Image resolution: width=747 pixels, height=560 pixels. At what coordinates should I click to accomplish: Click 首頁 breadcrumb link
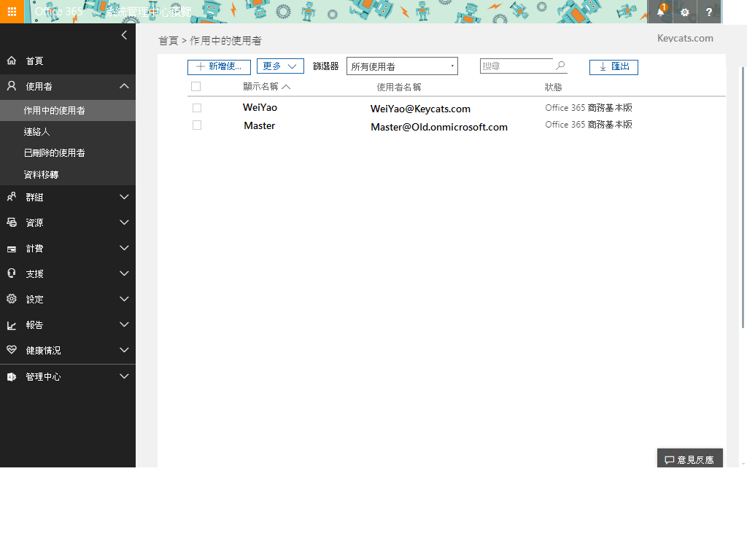click(169, 41)
